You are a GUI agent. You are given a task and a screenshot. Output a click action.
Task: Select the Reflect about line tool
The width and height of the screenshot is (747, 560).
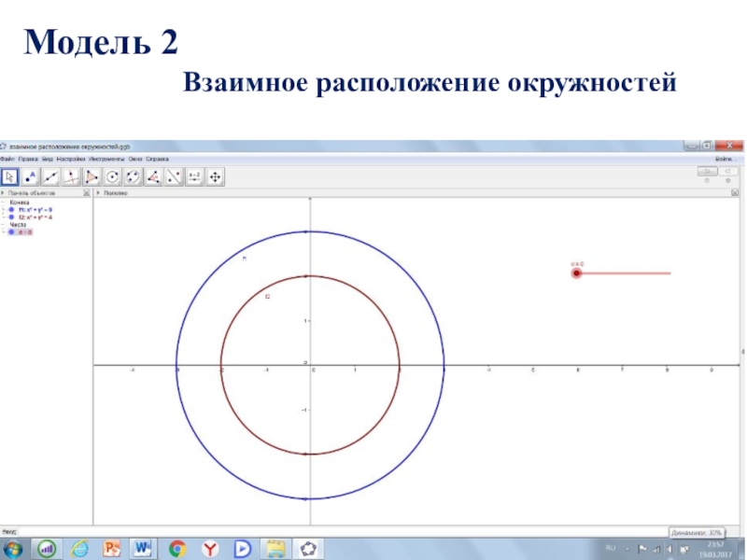pyautogui.click(x=174, y=177)
